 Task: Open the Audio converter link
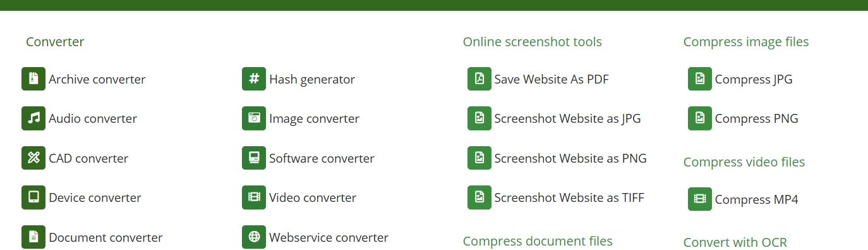tap(93, 118)
